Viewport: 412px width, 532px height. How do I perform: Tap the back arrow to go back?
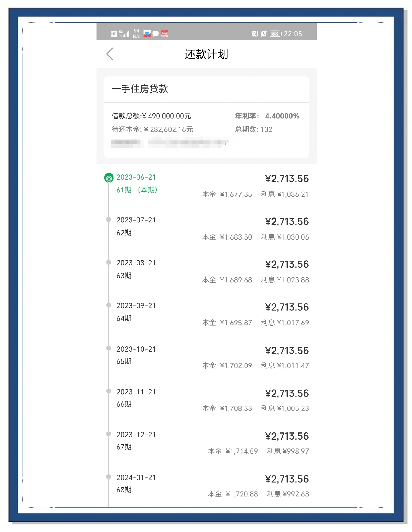click(x=110, y=54)
